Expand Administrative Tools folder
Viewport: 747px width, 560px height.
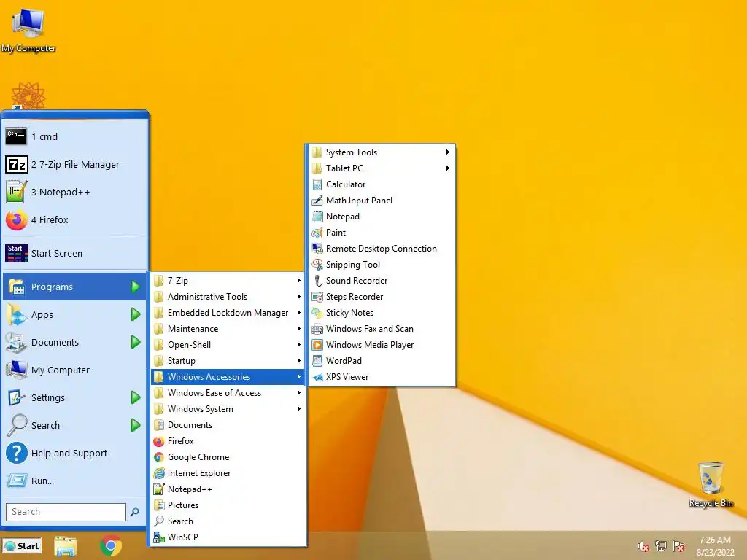point(228,297)
